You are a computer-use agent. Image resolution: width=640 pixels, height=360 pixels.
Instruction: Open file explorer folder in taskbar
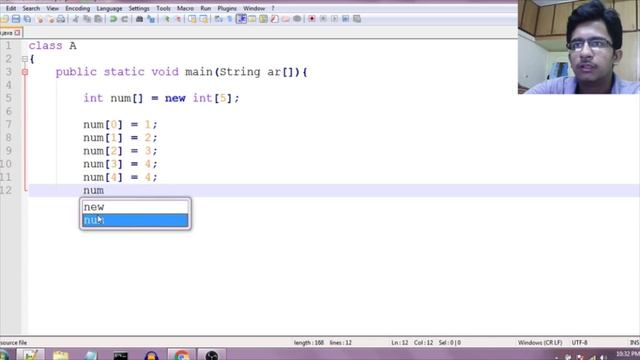point(60,356)
